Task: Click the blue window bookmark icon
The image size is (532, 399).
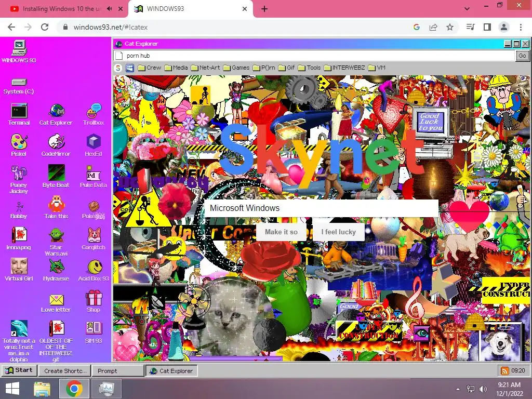Action: click(x=130, y=68)
